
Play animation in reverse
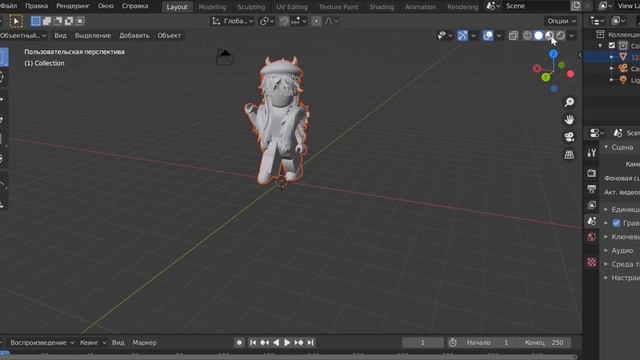click(x=276, y=342)
